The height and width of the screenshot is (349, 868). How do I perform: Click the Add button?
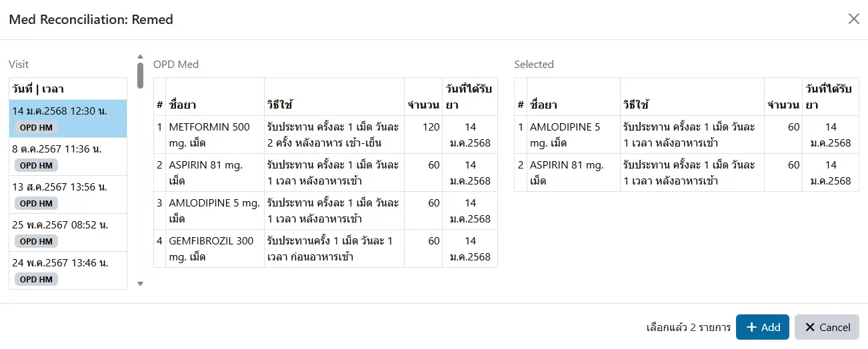tap(763, 327)
